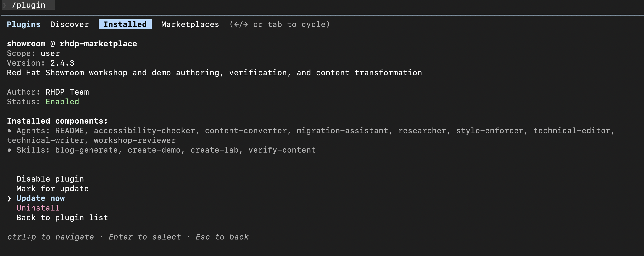644x256 pixels.
Task: Click the /plugin command in the prompt
Action: point(29,5)
